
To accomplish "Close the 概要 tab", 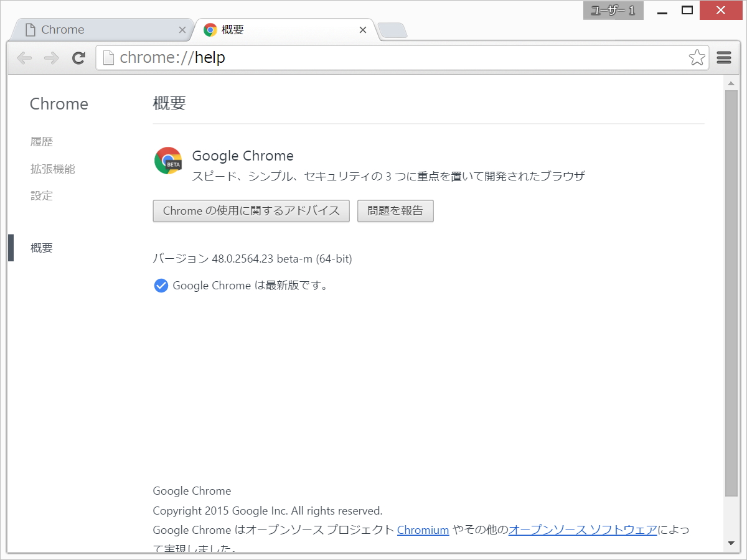I will pos(363,29).
